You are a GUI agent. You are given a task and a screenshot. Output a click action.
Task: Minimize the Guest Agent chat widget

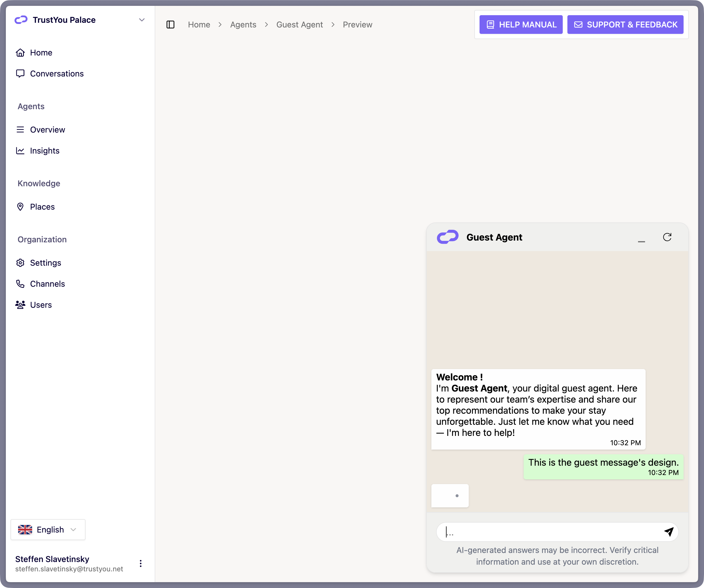click(x=641, y=241)
